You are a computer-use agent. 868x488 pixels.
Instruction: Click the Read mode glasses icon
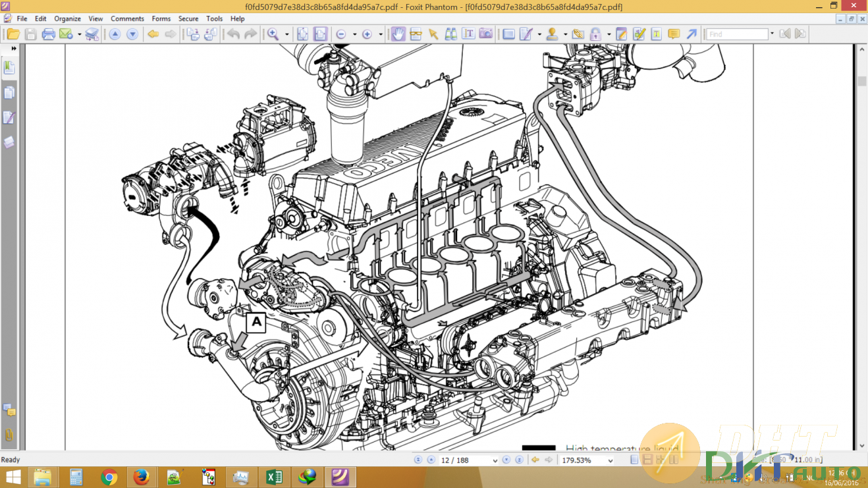(x=416, y=34)
